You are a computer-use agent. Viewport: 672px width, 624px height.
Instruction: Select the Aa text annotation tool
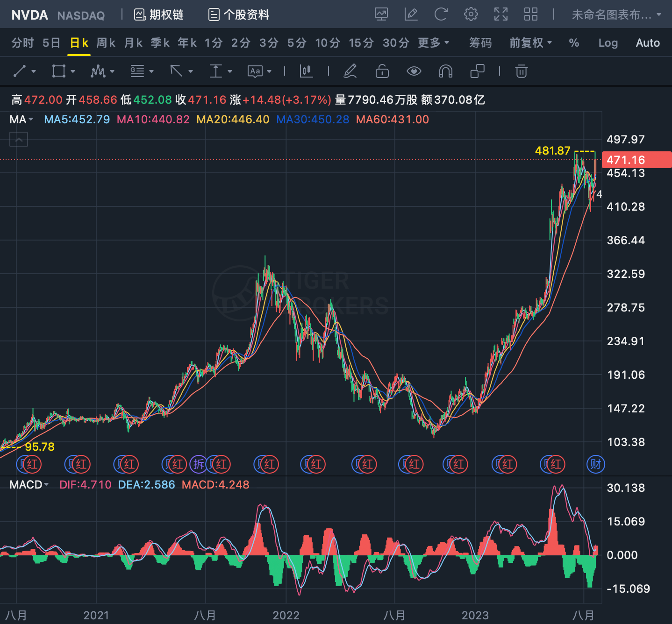point(255,71)
